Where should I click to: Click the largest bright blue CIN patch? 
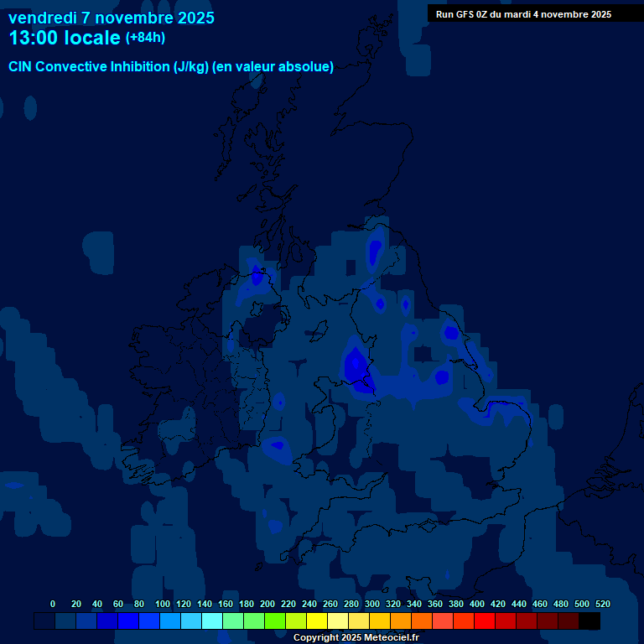tap(356, 367)
